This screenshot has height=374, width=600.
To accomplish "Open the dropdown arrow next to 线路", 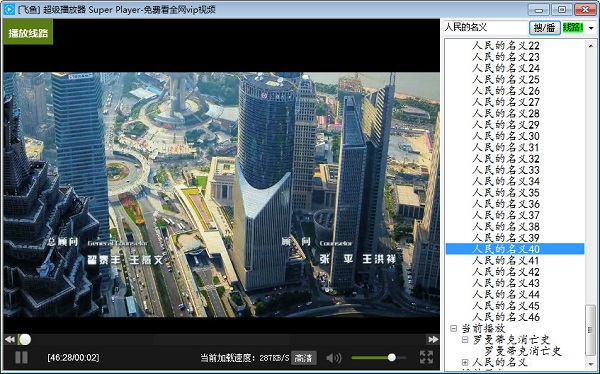I will 591,28.
